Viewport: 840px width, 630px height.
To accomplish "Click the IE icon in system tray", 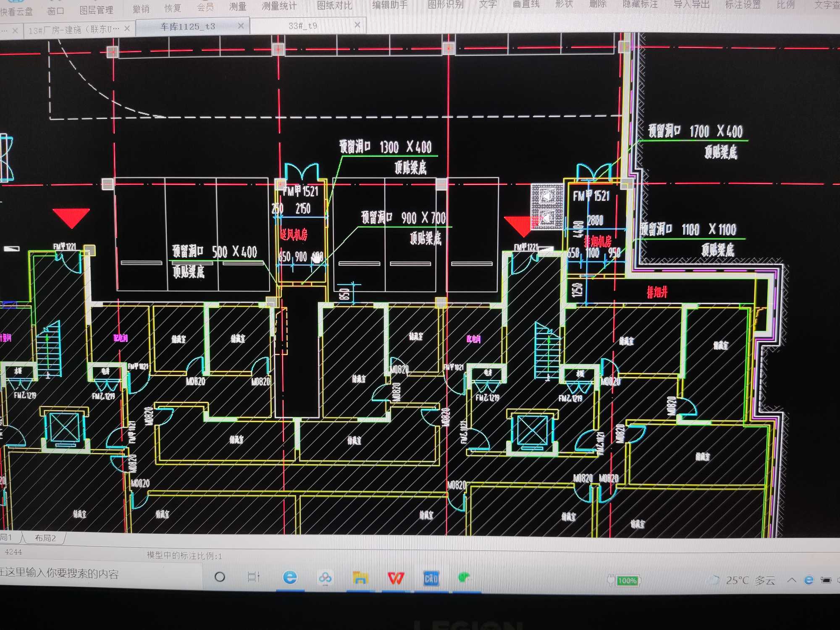I will [808, 580].
